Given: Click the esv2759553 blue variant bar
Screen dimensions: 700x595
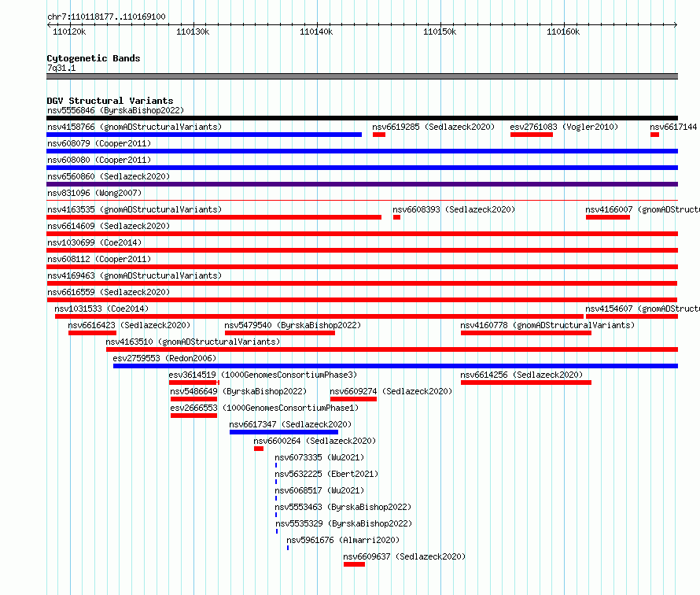Looking at the screenshot, I should (x=396, y=366).
